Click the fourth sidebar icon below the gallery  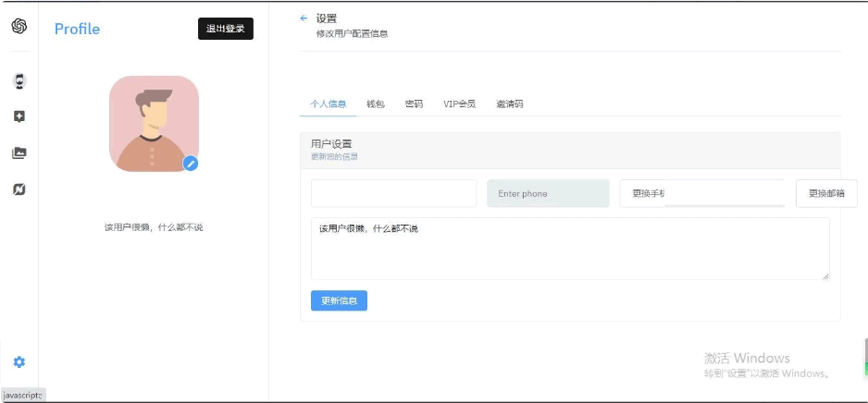[19, 189]
